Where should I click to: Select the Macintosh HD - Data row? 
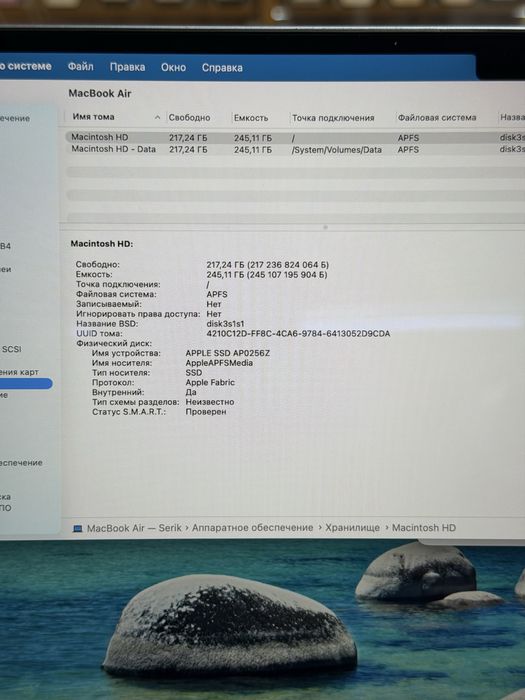click(x=295, y=150)
